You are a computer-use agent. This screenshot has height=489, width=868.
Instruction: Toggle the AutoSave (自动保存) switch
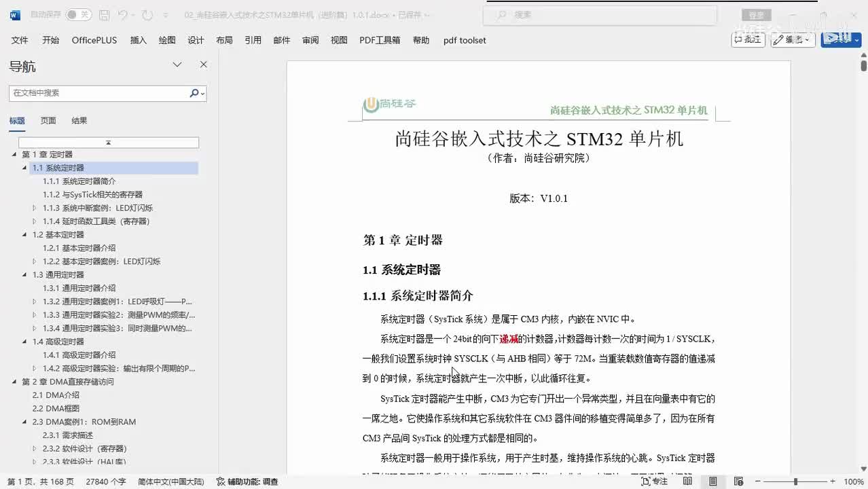79,14
